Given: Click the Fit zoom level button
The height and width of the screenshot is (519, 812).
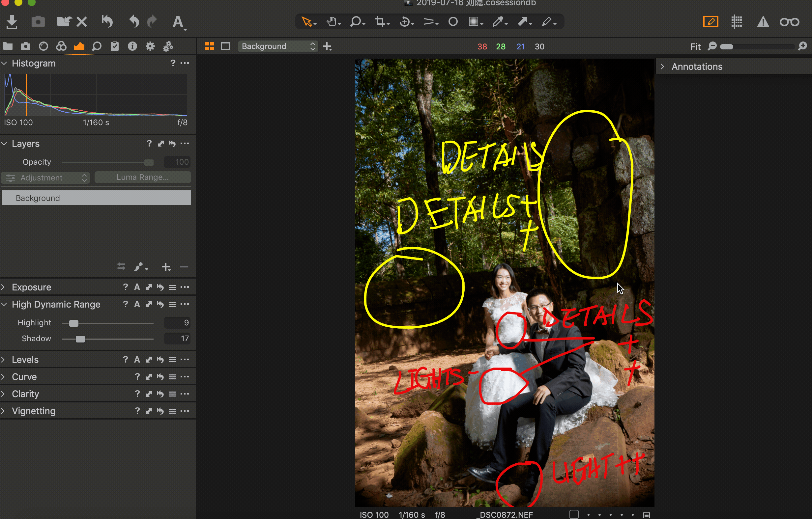Looking at the screenshot, I should [x=695, y=46].
